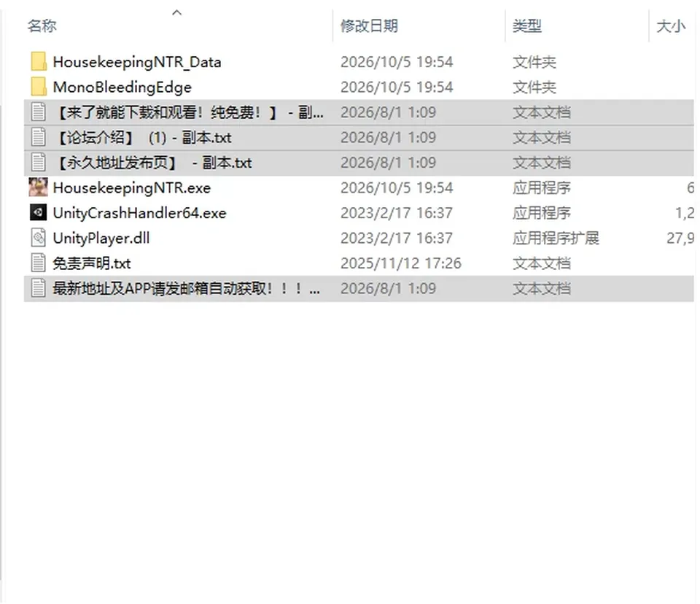This screenshot has width=700, height=604.
Task: Sort by the 类型 column header
Action: pyautogui.click(x=527, y=26)
